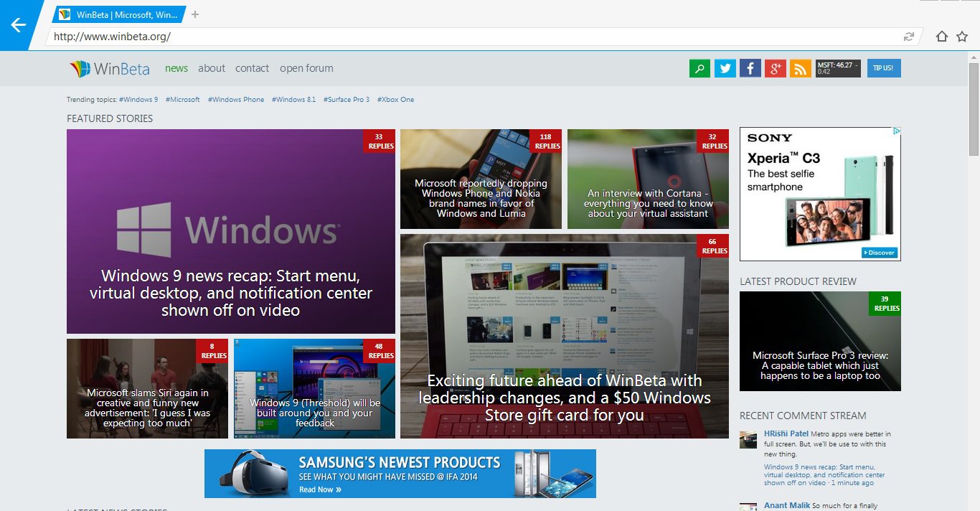The width and height of the screenshot is (980, 511).
Task: Open the Microsoft Surface Pro 3 review
Action: pos(820,341)
